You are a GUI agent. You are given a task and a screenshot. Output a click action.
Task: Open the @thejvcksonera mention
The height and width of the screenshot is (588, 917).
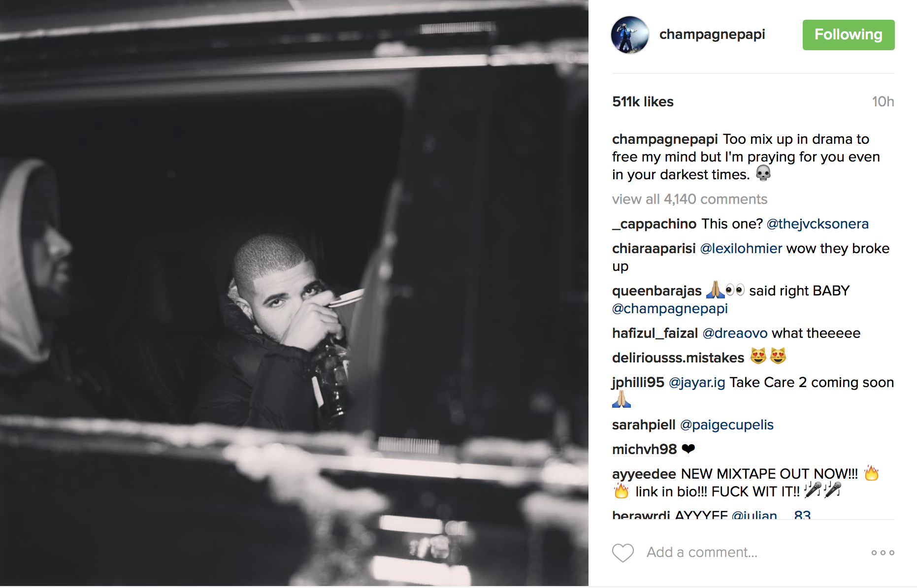(x=818, y=224)
